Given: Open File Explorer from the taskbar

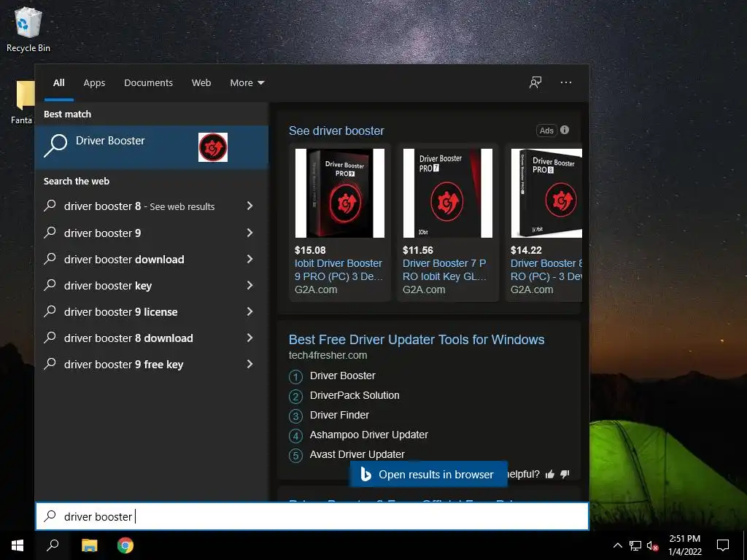Looking at the screenshot, I should (x=89, y=545).
